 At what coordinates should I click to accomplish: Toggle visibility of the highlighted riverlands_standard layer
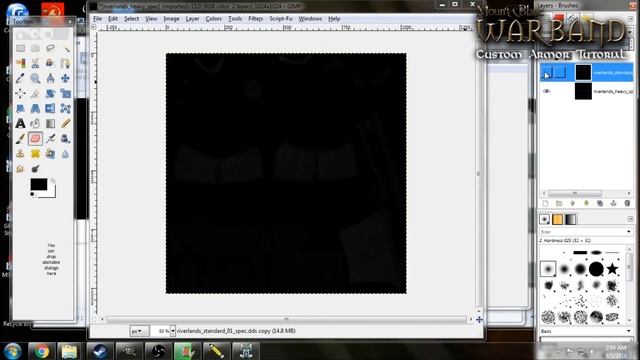pyautogui.click(x=547, y=73)
